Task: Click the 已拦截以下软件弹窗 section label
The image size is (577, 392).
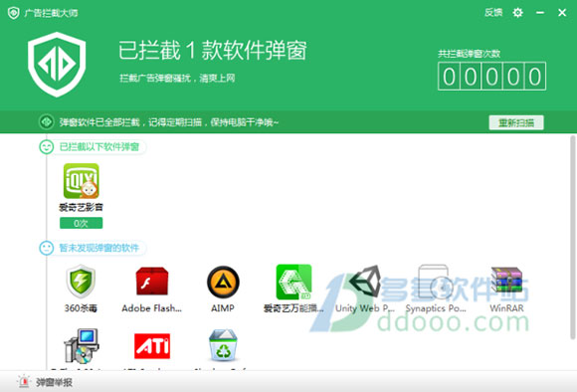Action: (99, 147)
